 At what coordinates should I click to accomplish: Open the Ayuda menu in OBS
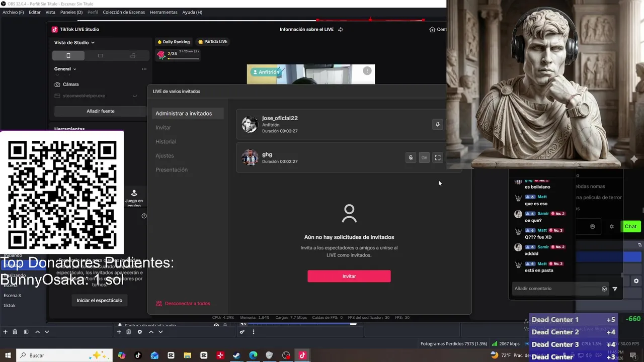point(192,12)
